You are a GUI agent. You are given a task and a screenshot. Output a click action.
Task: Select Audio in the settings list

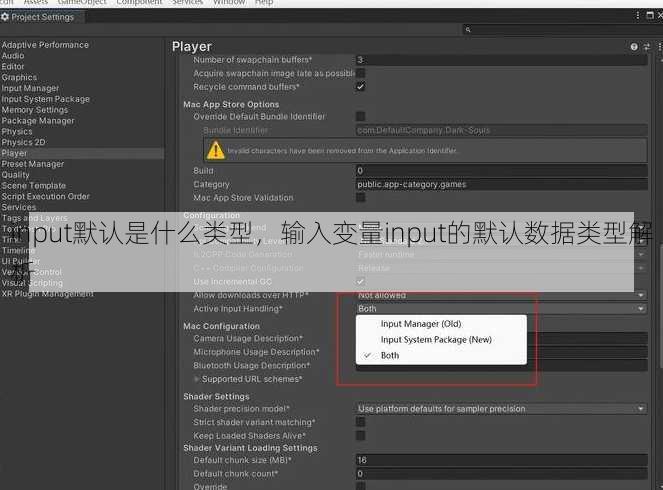[13, 55]
